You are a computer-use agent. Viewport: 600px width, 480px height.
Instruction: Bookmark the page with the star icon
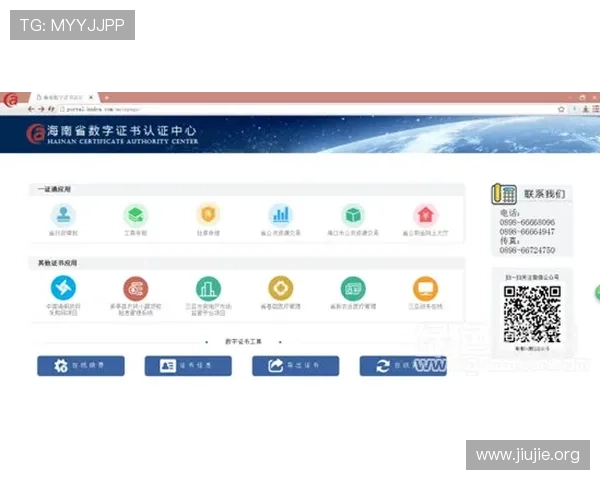point(561,109)
